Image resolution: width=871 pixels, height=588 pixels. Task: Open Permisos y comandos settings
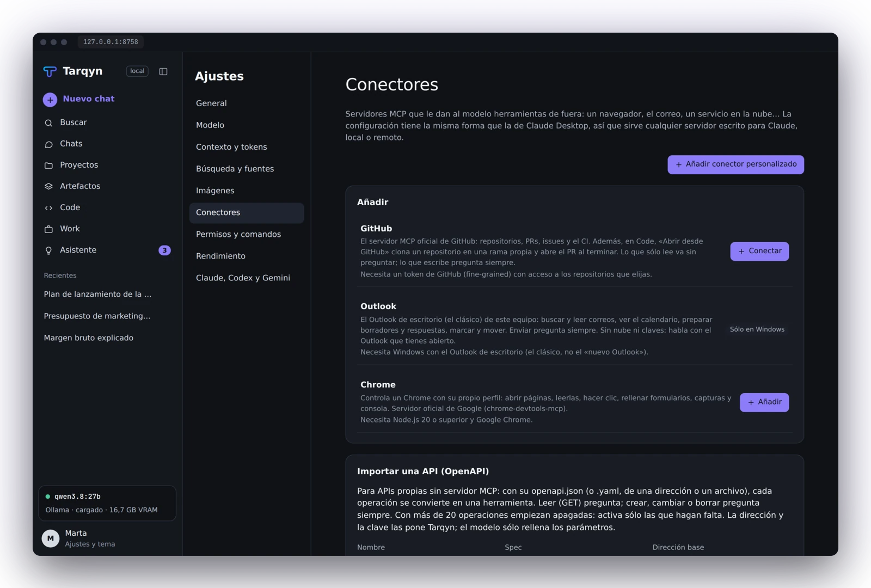(247, 234)
